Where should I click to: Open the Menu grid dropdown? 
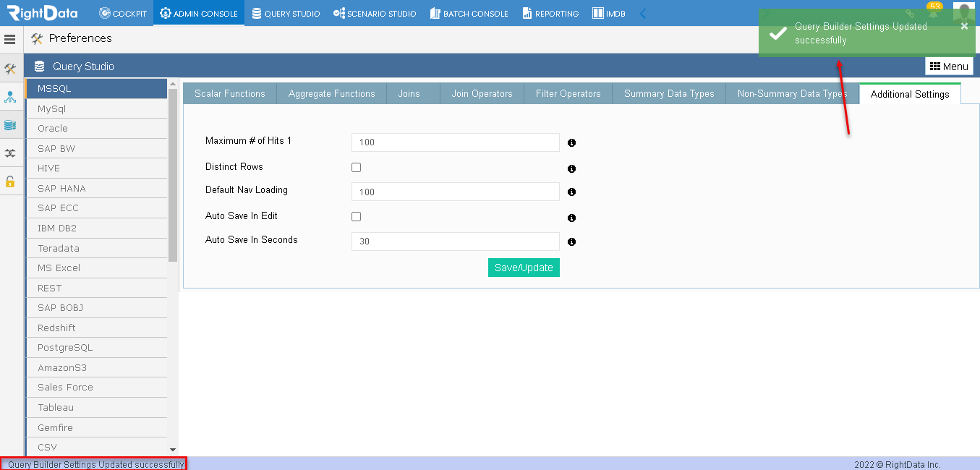949,67
